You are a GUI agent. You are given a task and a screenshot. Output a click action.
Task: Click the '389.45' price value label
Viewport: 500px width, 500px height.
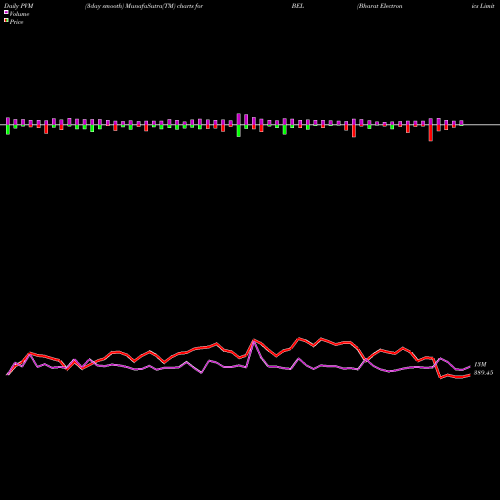(483, 373)
